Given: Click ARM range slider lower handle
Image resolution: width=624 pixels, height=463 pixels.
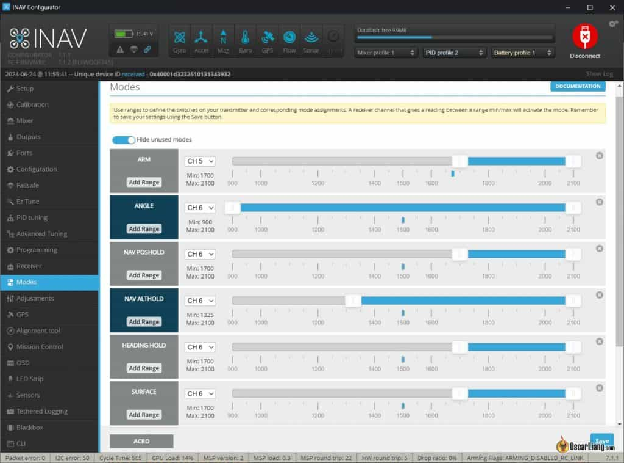Looking at the screenshot, I should [460, 161].
